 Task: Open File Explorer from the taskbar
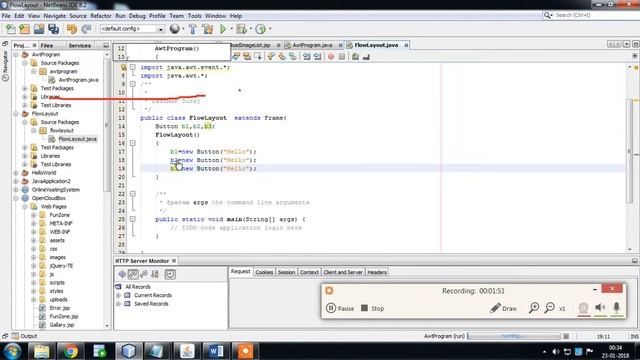tap(41, 351)
